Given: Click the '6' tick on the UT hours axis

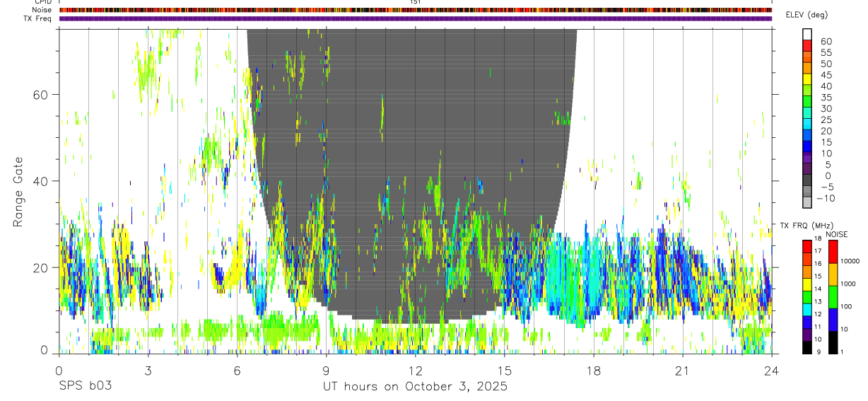Looking at the screenshot, I should pos(237,370).
